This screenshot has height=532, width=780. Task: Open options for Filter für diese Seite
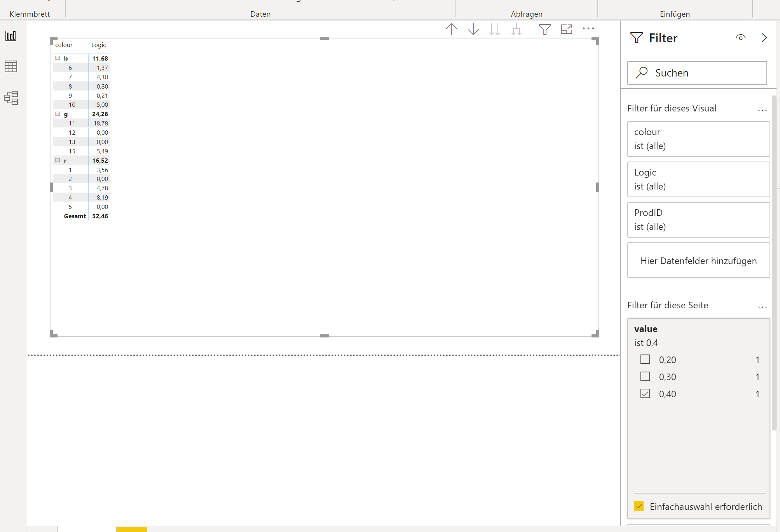(763, 307)
